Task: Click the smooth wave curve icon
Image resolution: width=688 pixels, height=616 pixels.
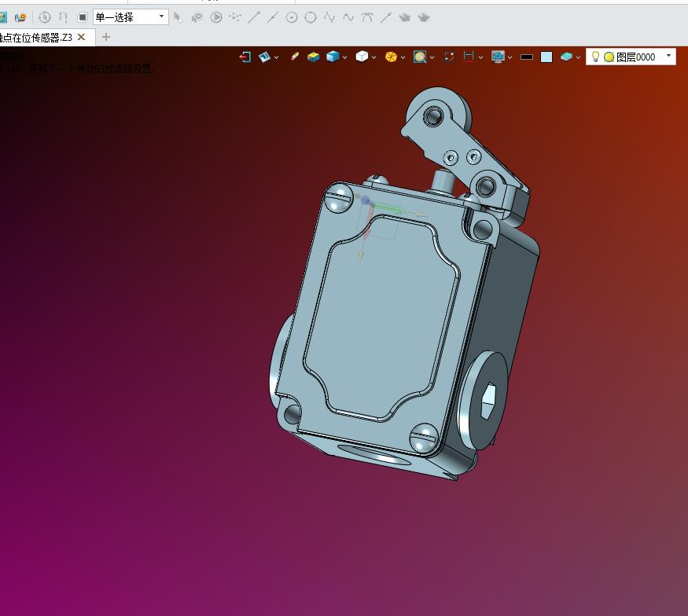Action: [x=348, y=17]
